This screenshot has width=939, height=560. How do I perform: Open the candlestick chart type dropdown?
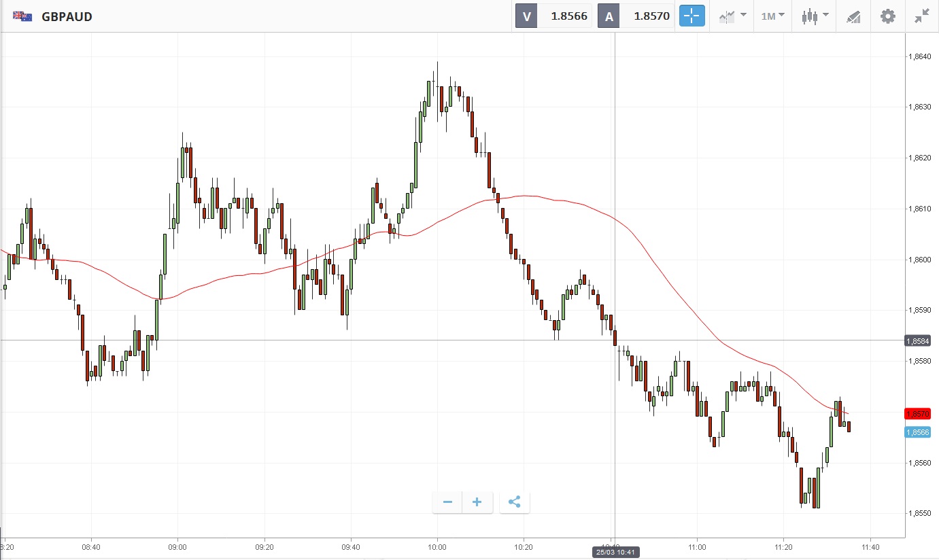tap(815, 16)
